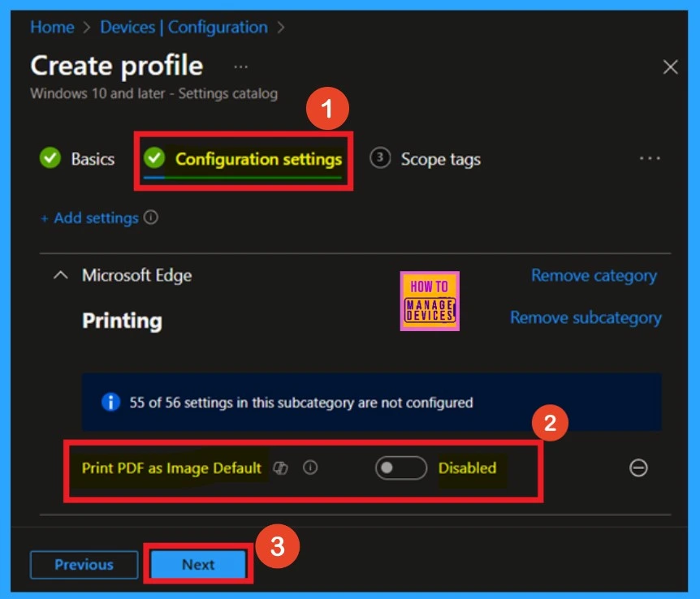The width and height of the screenshot is (700, 599).
Task: Click the Next button
Action: tap(198, 565)
